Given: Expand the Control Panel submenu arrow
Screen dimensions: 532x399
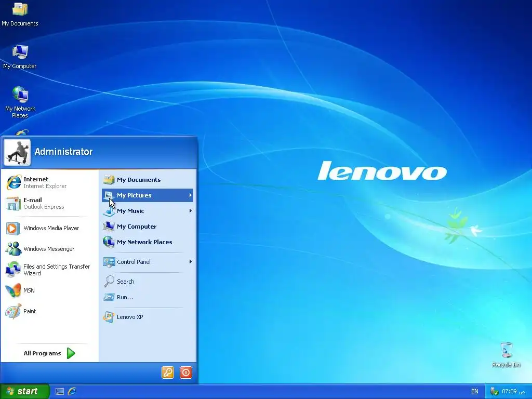Looking at the screenshot, I should tap(190, 262).
